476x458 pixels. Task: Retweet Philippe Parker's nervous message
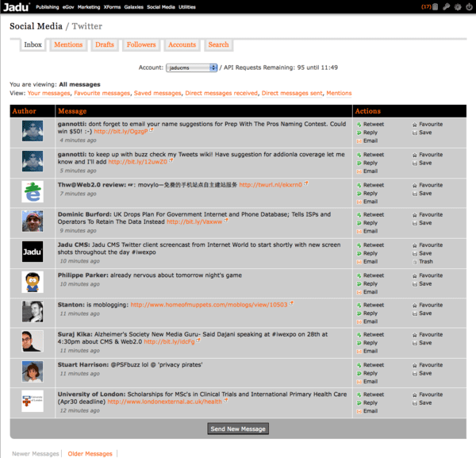pyautogui.click(x=370, y=275)
